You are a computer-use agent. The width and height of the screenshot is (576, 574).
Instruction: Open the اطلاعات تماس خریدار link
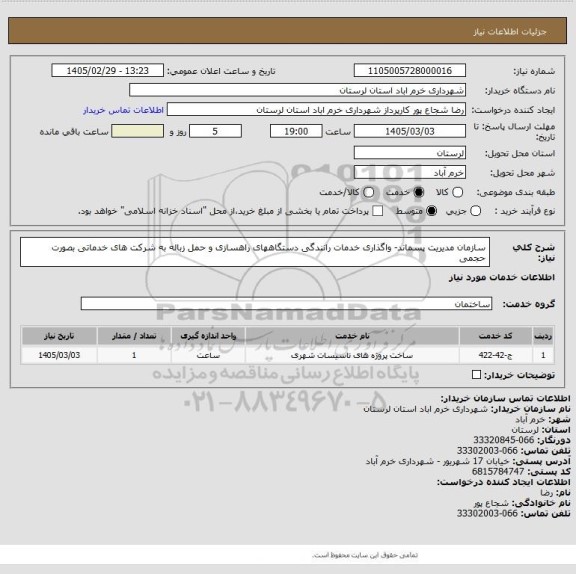(x=123, y=110)
